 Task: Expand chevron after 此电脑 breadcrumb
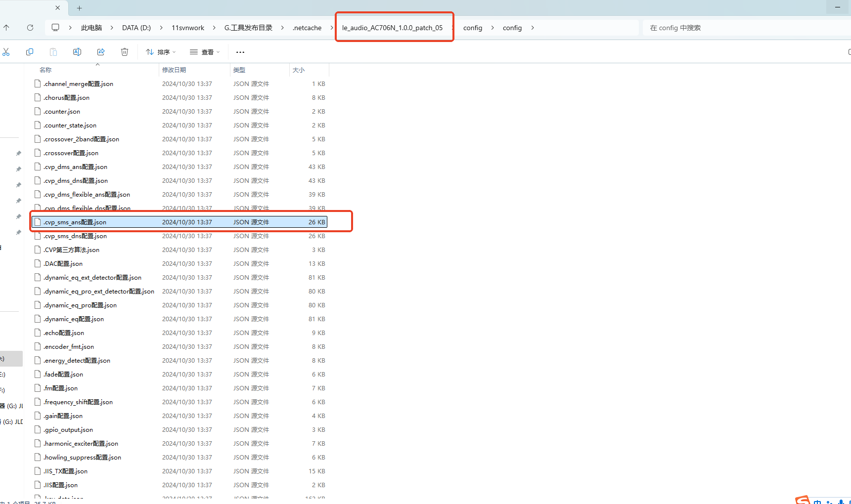pos(112,28)
